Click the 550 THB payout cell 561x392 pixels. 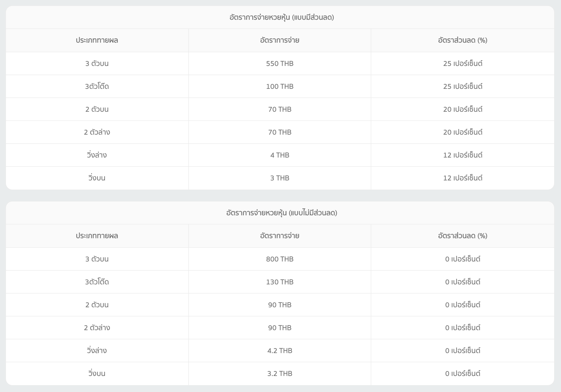[280, 63]
